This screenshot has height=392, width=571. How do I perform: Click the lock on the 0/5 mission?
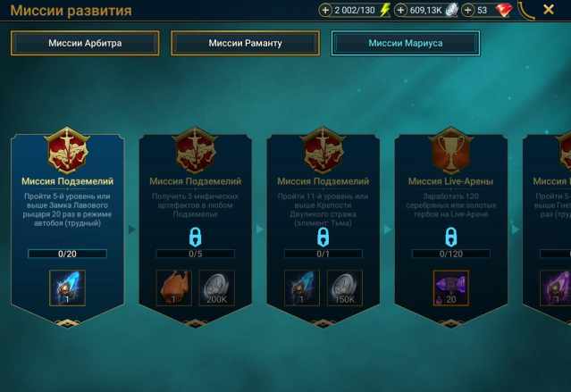195,237
